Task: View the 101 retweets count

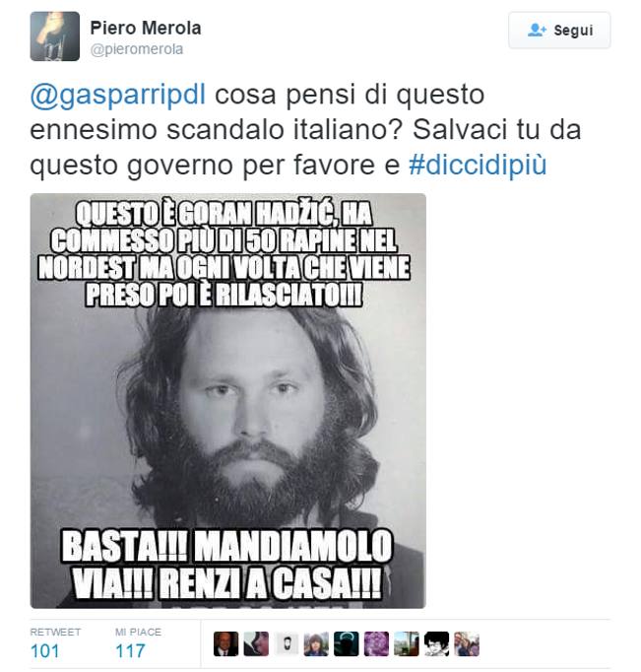Action: point(45,651)
